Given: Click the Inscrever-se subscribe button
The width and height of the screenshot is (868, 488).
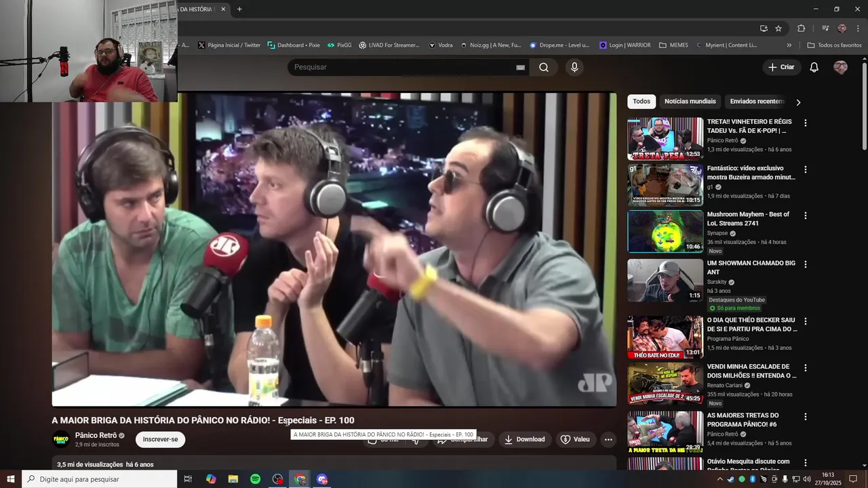Looking at the screenshot, I should (x=160, y=439).
